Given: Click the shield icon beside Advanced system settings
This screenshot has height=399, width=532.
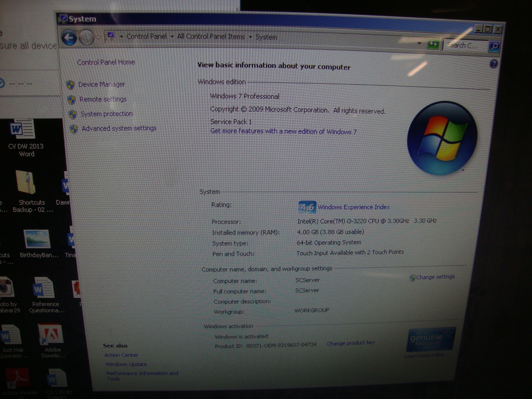Looking at the screenshot, I should pyautogui.click(x=74, y=129).
